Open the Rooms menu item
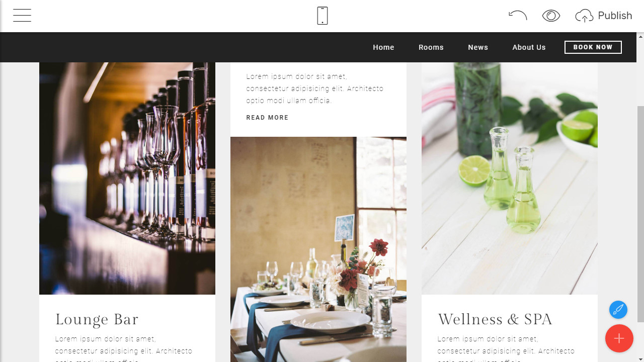The height and width of the screenshot is (362, 644). click(431, 47)
